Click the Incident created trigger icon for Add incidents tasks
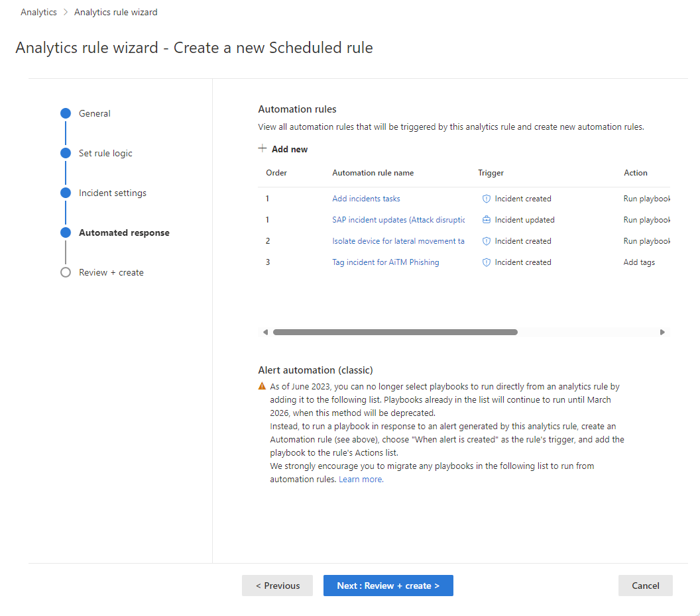Image resolution: width=700 pixels, height=616 pixels. coord(487,198)
